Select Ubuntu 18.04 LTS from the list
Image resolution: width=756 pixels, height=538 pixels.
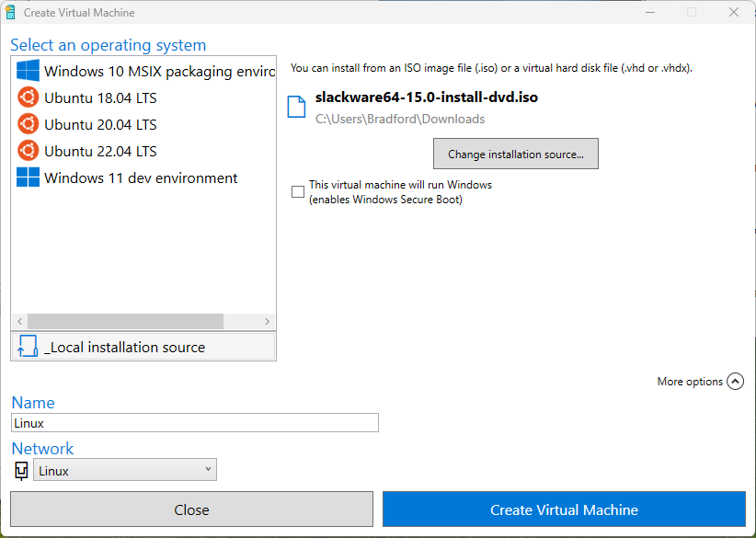pyautogui.click(x=143, y=97)
